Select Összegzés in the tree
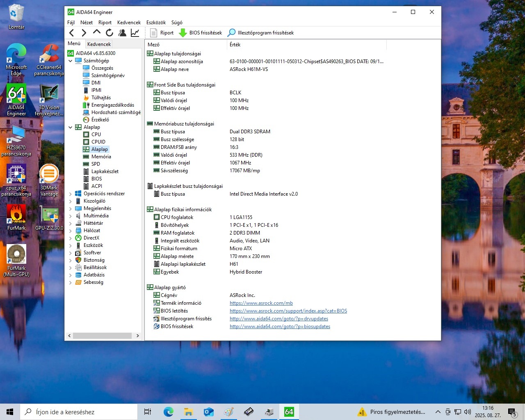The width and height of the screenshot is (525, 420). click(x=102, y=68)
